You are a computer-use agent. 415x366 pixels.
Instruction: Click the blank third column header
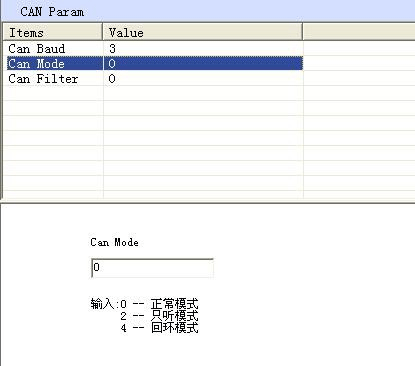coord(359,32)
